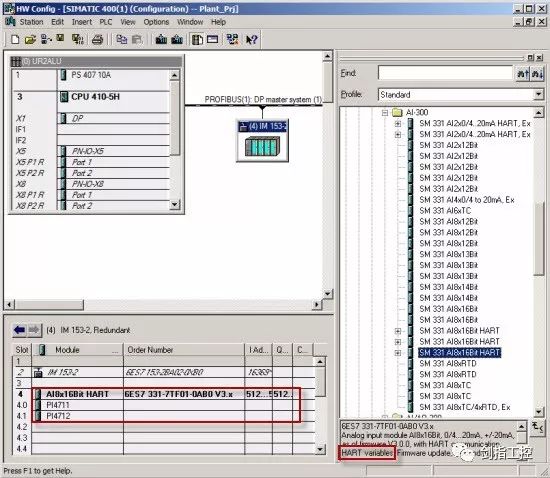
Task: Click the Copy toolbar icon
Action: coord(121,39)
